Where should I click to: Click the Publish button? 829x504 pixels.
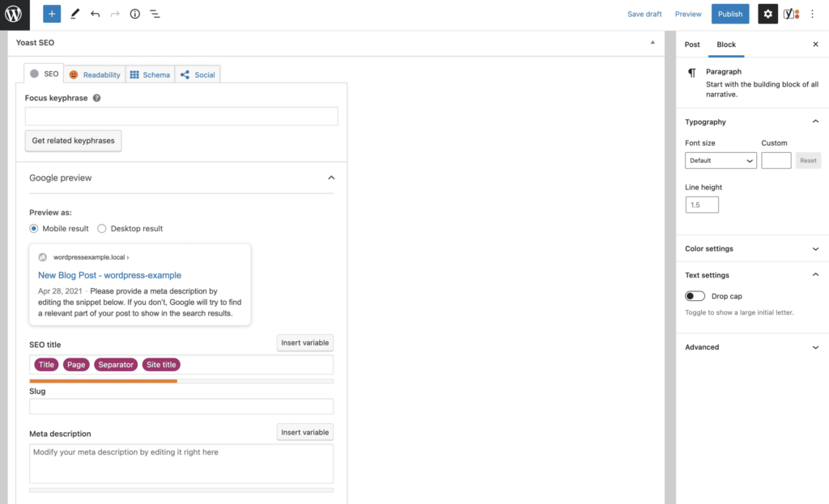[x=730, y=15]
